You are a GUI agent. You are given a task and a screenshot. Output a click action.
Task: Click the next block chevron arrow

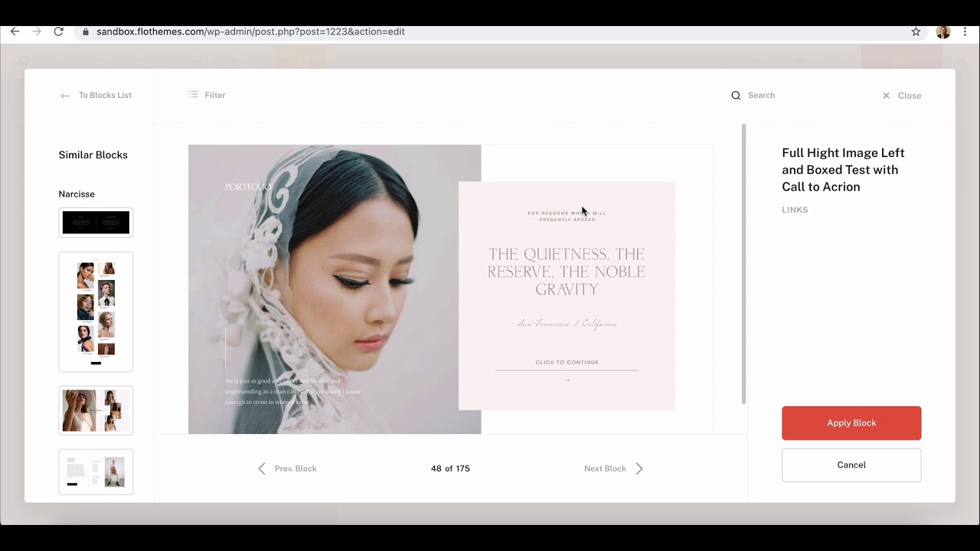(639, 468)
